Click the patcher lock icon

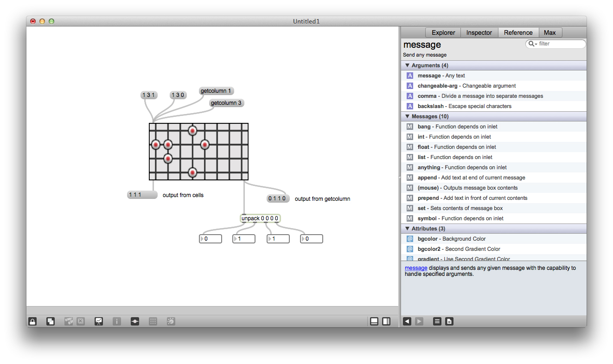tap(32, 321)
